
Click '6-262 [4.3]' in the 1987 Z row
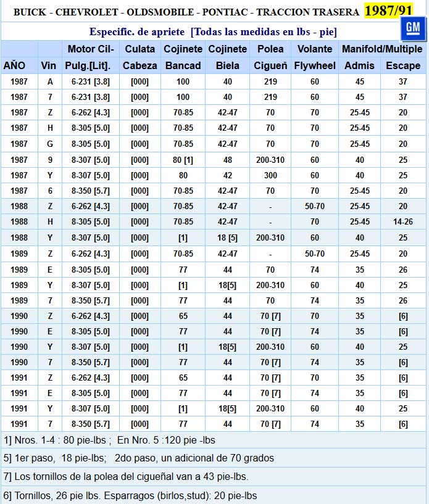click(91, 112)
